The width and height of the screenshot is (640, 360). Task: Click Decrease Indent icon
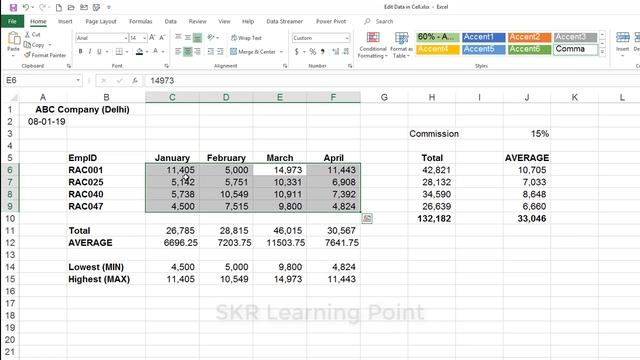(x=211, y=51)
